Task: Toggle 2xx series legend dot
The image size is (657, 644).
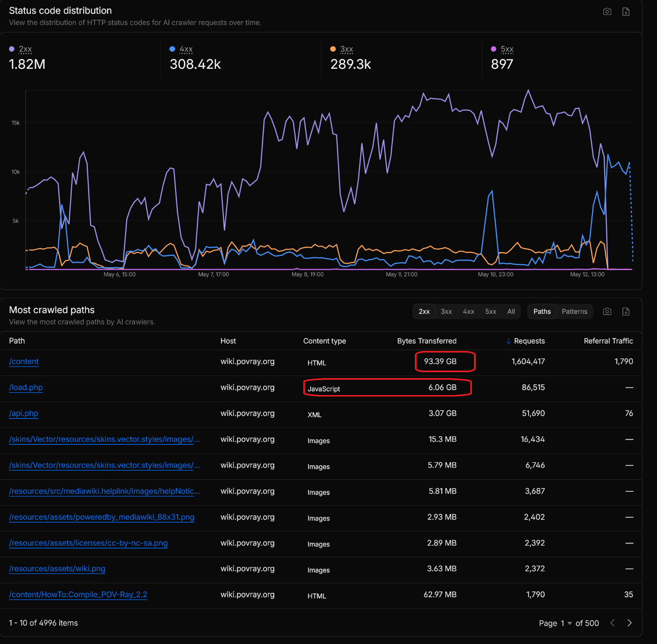Action: click(x=12, y=49)
